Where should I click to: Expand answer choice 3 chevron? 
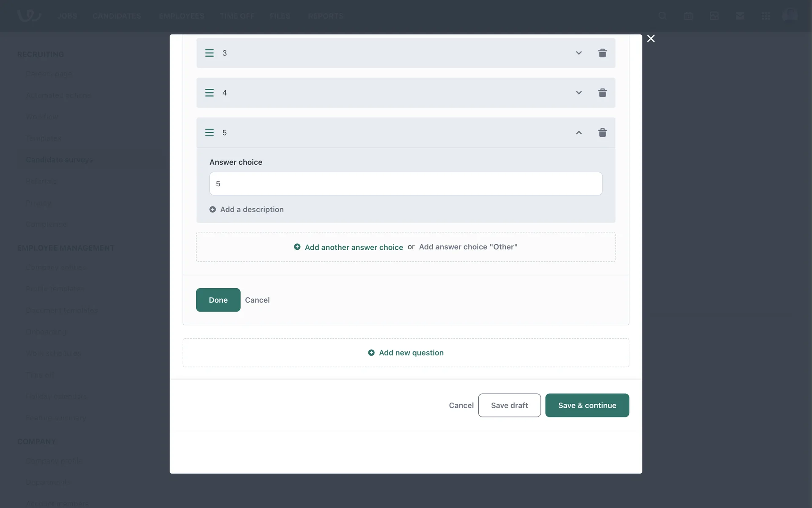[x=579, y=53]
